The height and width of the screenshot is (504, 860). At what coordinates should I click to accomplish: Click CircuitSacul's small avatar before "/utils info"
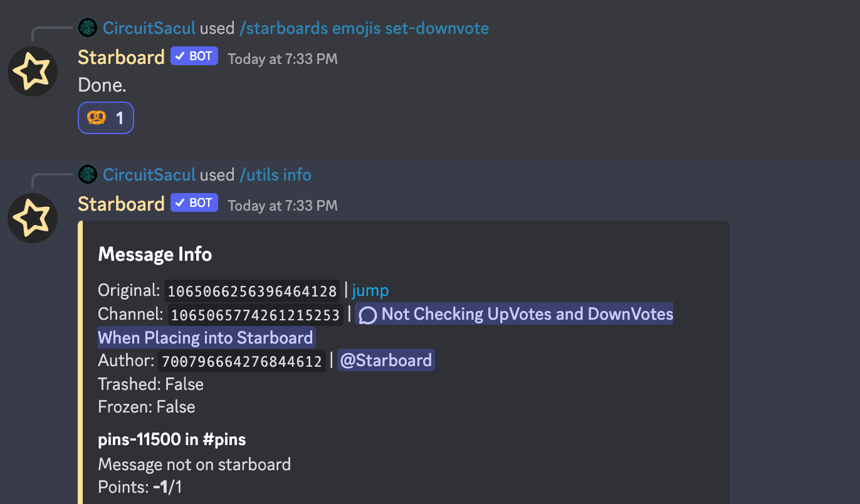click(x=88, y=174)
